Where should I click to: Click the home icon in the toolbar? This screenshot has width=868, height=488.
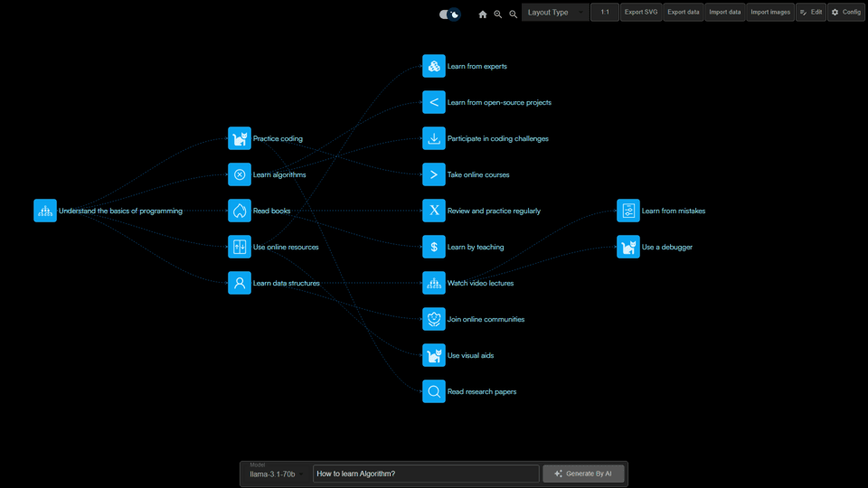(483, 14)
